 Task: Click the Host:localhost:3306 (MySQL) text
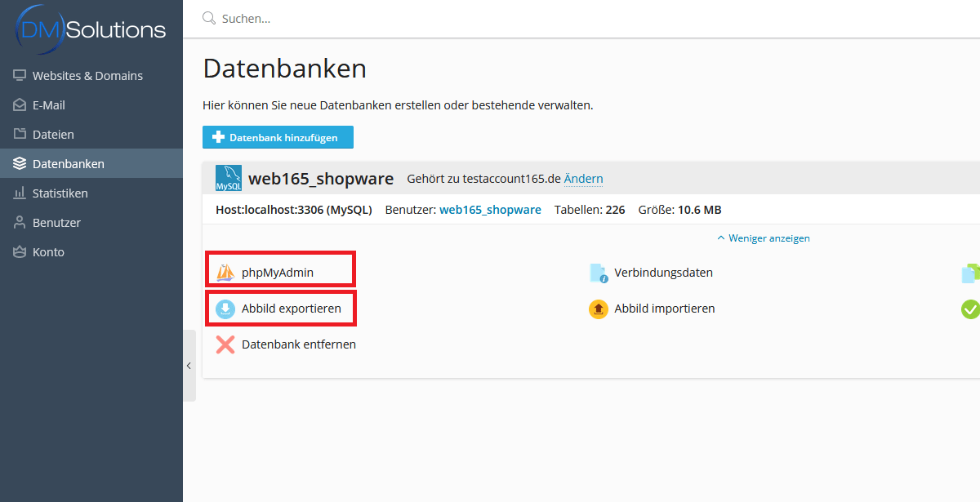point(294,210)
